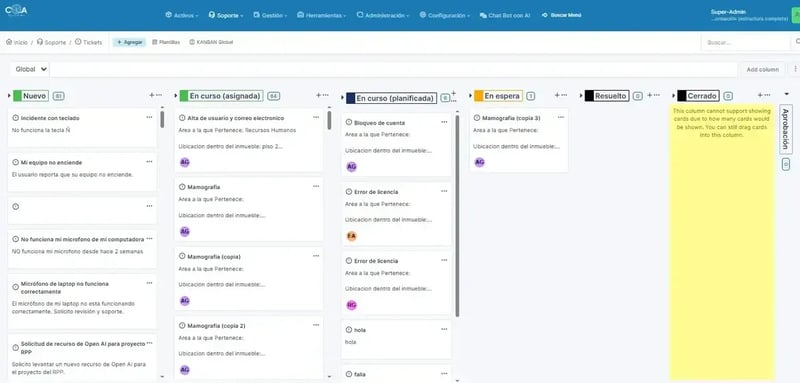
Task: Open KANBAN Global view
Action: 211,42
